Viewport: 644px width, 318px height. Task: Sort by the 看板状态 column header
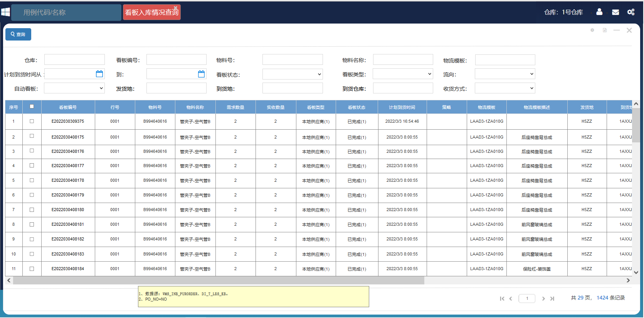tap(356, 107)
